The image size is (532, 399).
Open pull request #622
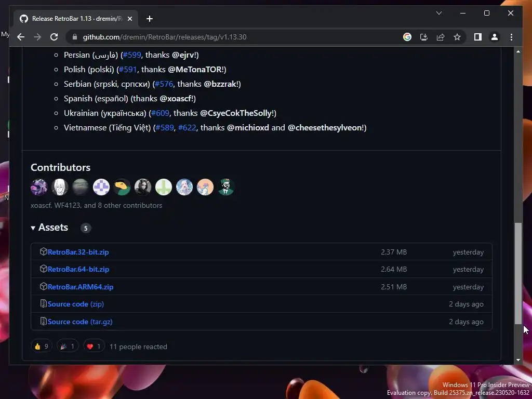(187, 128)
